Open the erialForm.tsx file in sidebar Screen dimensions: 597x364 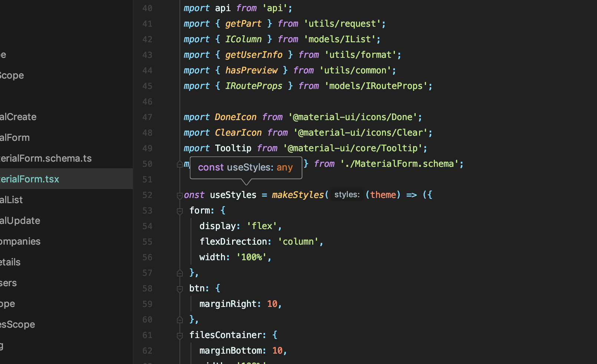(x=66, y=179)
